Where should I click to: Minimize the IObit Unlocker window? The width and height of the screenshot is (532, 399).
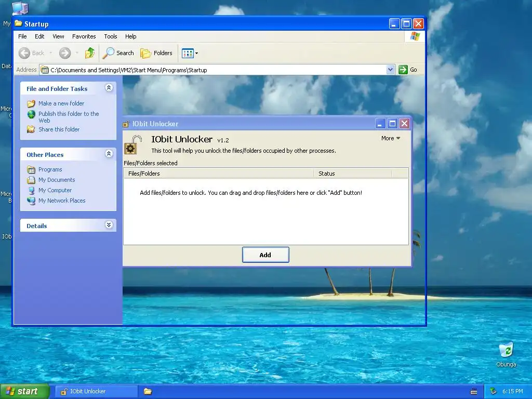tap(380, 124)
